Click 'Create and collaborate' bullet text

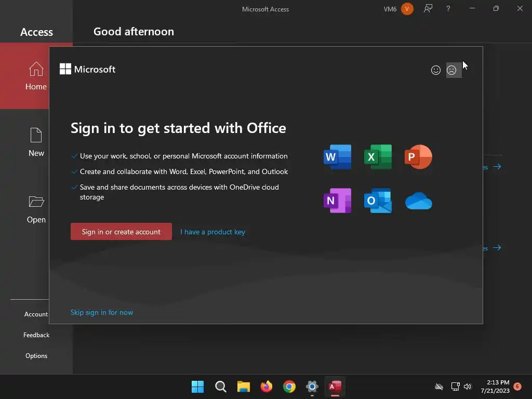(x=184, y=171)
